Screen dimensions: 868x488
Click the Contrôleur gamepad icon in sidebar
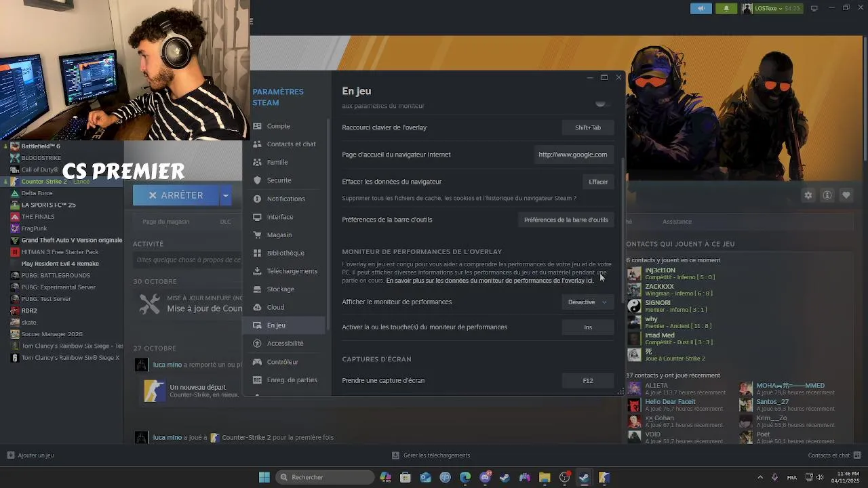coord(257,362)
